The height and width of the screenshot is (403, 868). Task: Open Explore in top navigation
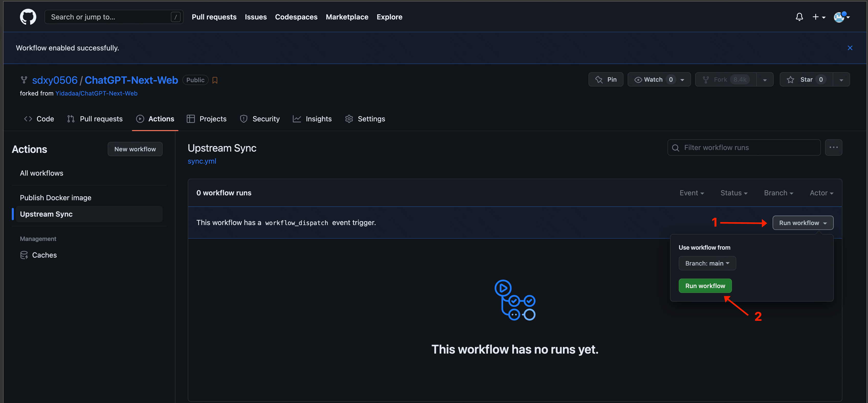pos(389,17)
